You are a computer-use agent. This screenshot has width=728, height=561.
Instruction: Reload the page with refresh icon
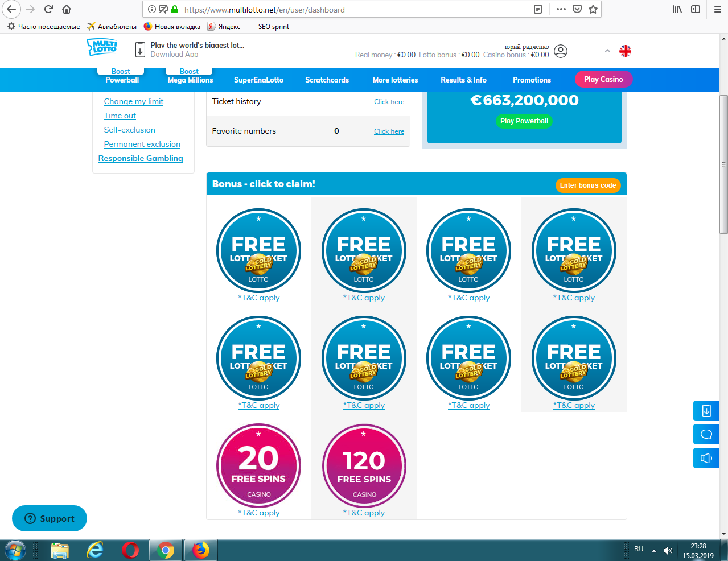[49, 9]
